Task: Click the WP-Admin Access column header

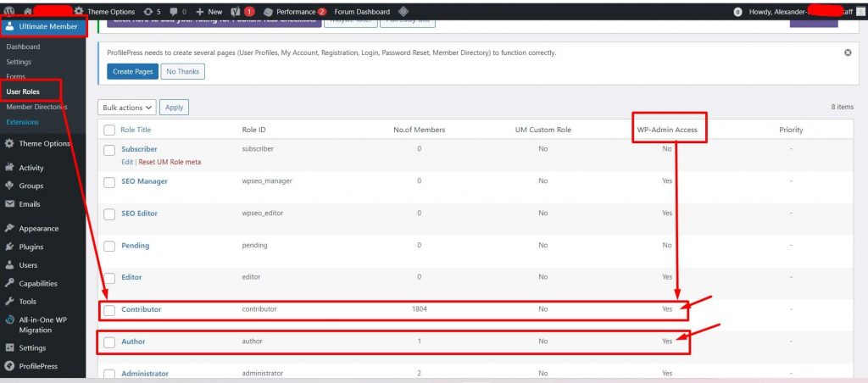Action: (x=667, y=130)
